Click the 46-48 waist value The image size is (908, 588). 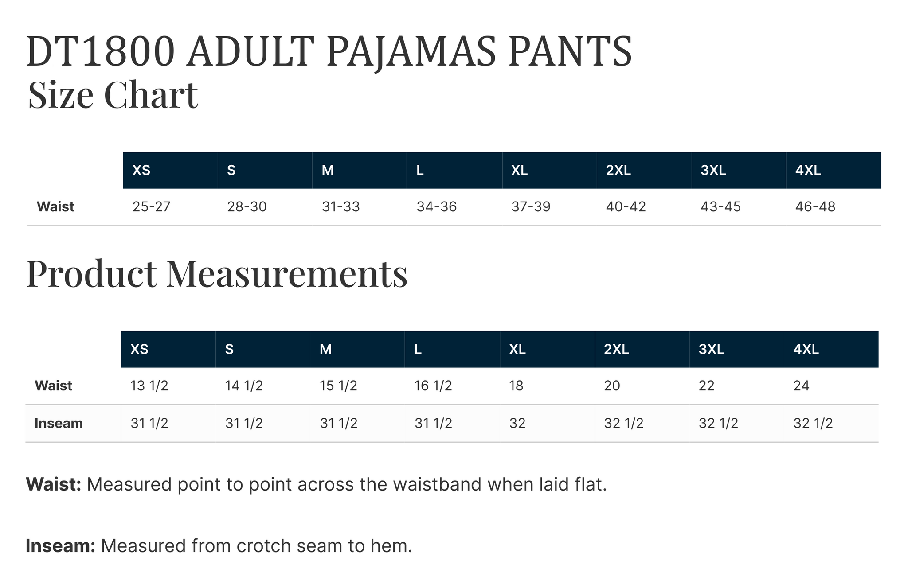815,207
